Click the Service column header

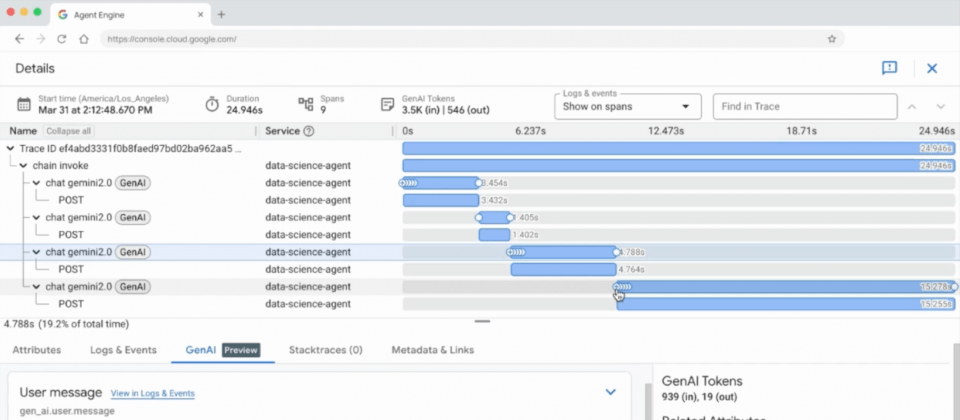click(x=282, y=131)
